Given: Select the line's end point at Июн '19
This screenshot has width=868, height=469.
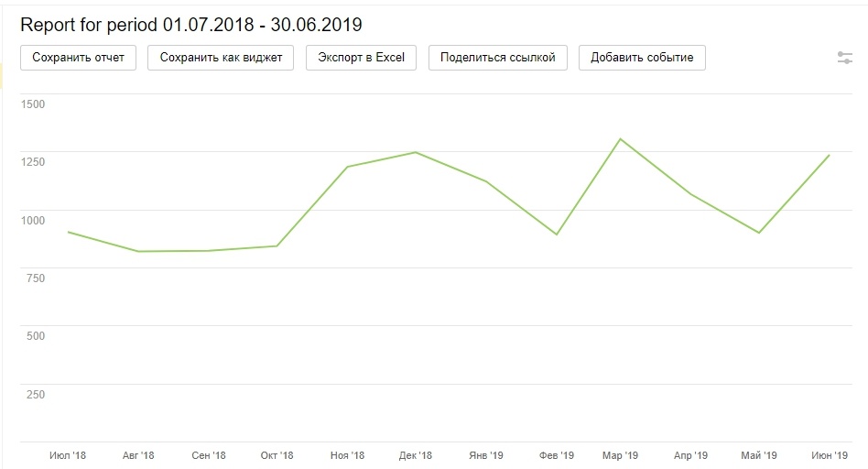Looking at the screenshot, I should coord(829,156).
